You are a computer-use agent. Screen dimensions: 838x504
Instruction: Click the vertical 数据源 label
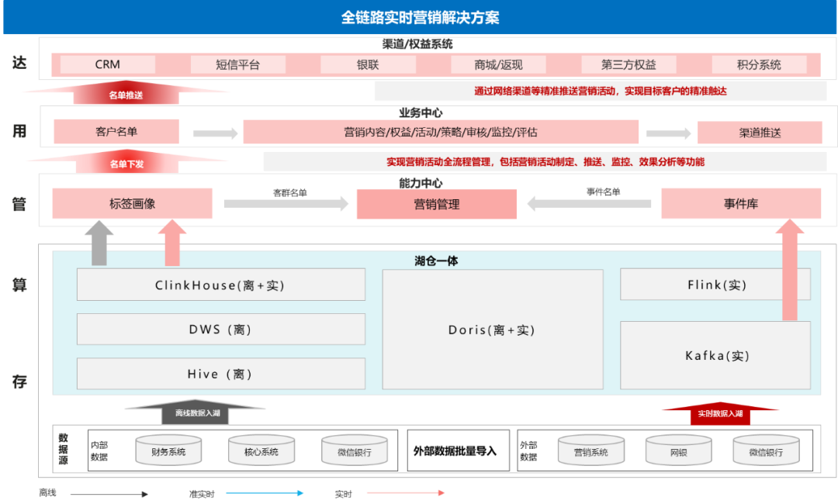[63, 449]
